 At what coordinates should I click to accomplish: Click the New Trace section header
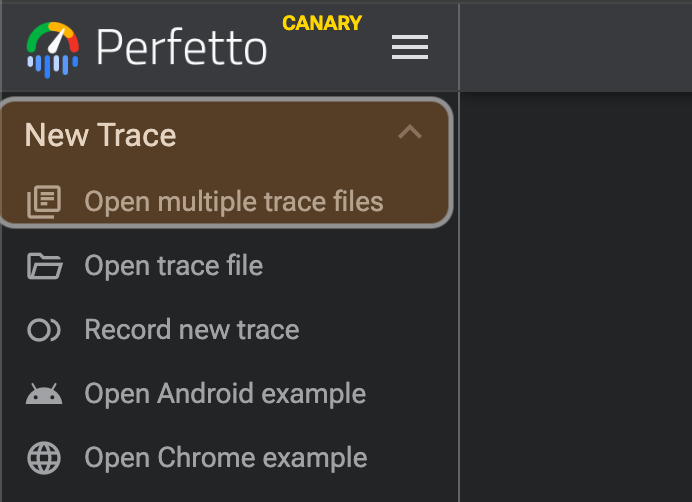point(100,135)
